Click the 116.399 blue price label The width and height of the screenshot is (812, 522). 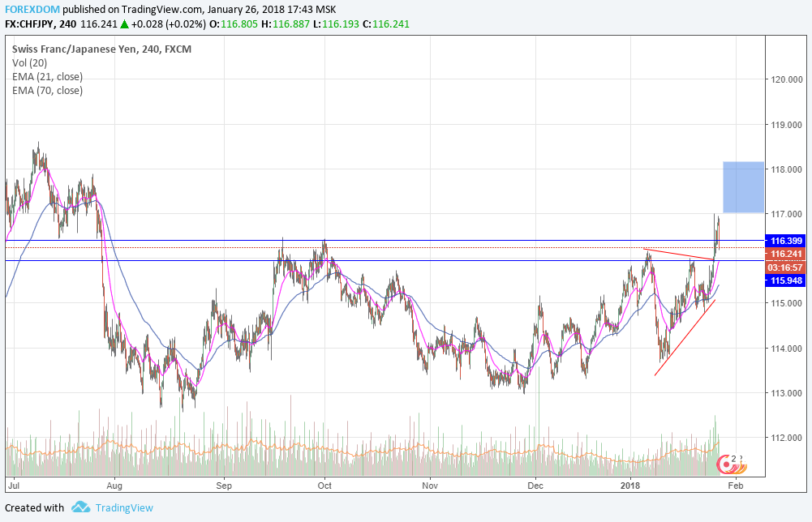point(785,241)
